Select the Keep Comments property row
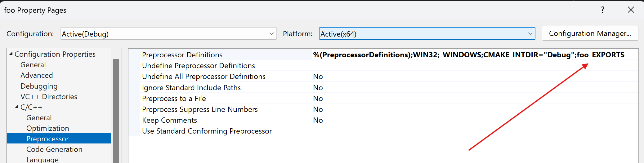Viewport: 644px width, 163px height. pos(169,120)
